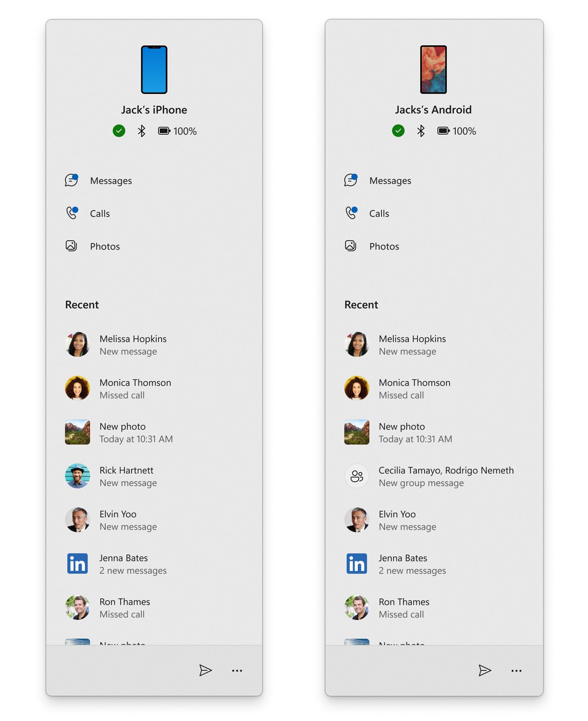Viewport: 588px width, 721px height.
Task: Click the send icon in Android panel
Action: pyautogui.click(x=485, y=670)
